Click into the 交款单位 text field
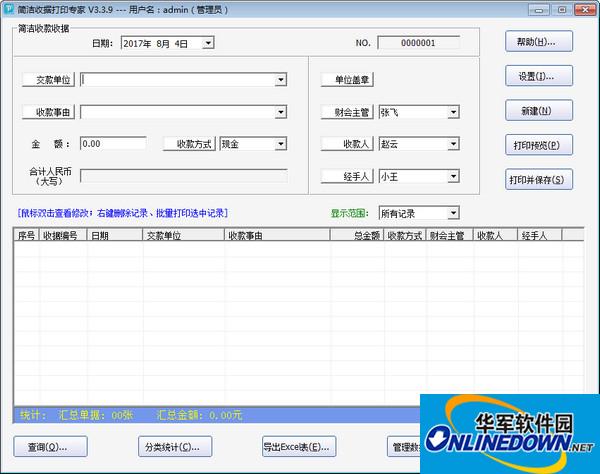 click(178, 80)
